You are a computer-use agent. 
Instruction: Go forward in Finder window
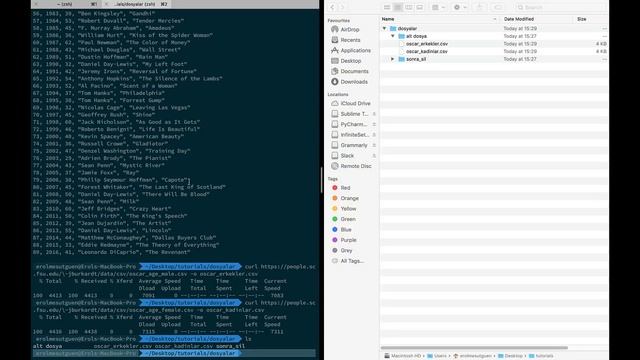342,7
